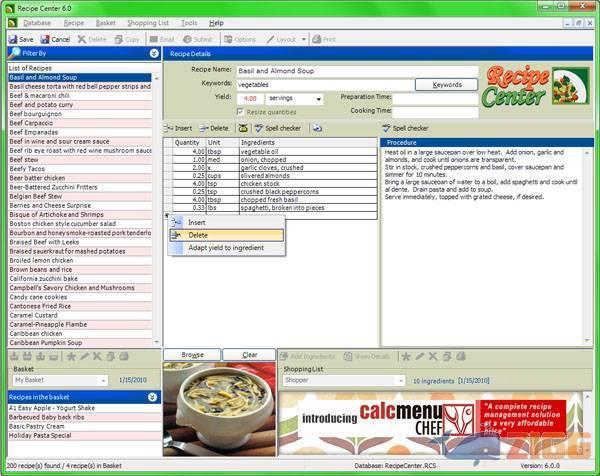Toggle the Resize quantities checkbox
The width and height of the screenshot is (600, 476).
[x=240, y=112]
